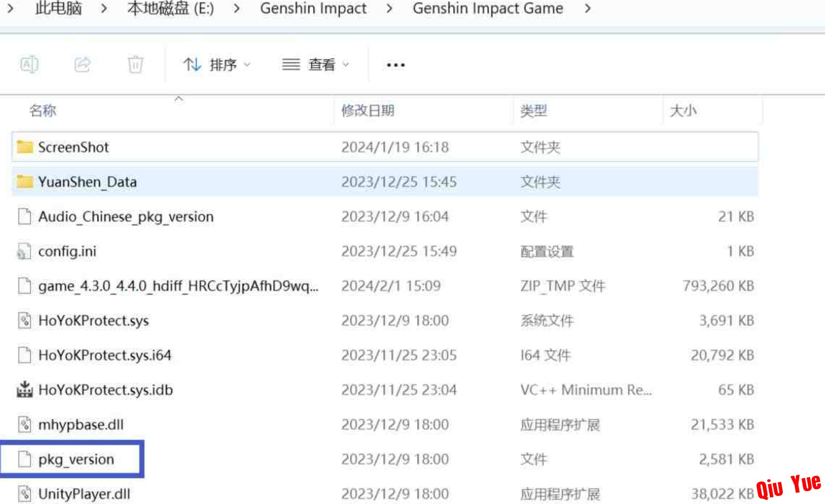Sort by the 名称 column header
Viewport: 825px width, 504px height.
tap(43, 111)
